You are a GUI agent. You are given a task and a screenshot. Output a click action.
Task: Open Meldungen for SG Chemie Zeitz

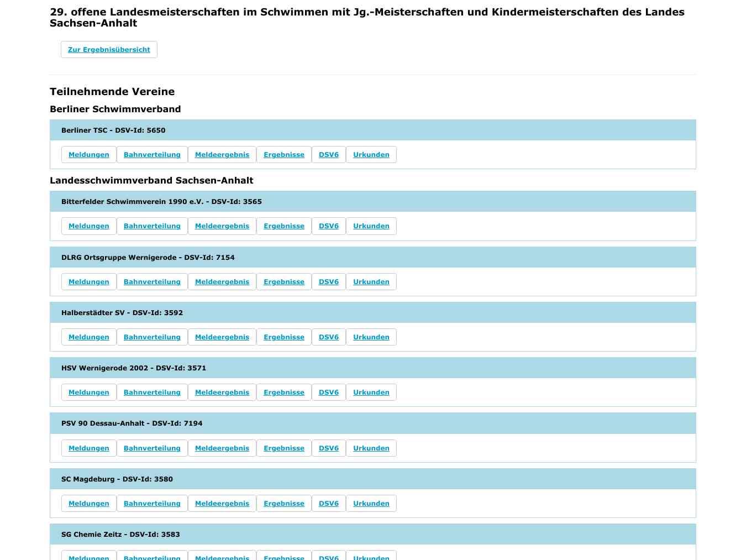(x=88, y=557)
